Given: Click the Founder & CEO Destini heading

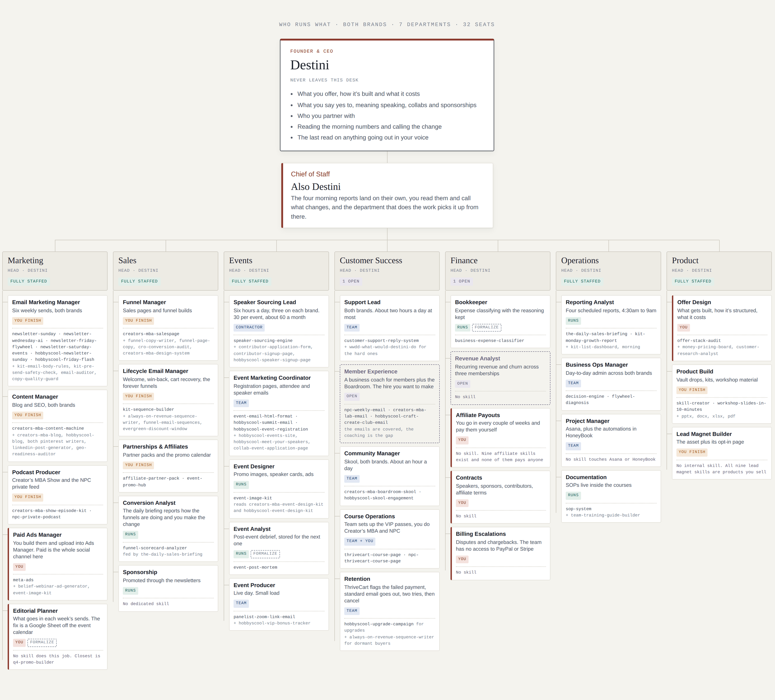Looking at the screenshot, I should pos(309,65).
